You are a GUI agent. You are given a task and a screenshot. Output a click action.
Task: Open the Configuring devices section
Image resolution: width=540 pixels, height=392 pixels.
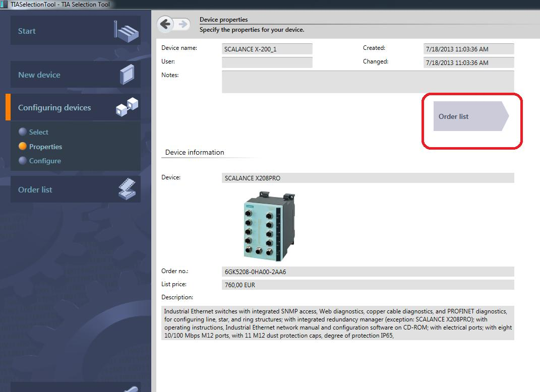[76, 107]
